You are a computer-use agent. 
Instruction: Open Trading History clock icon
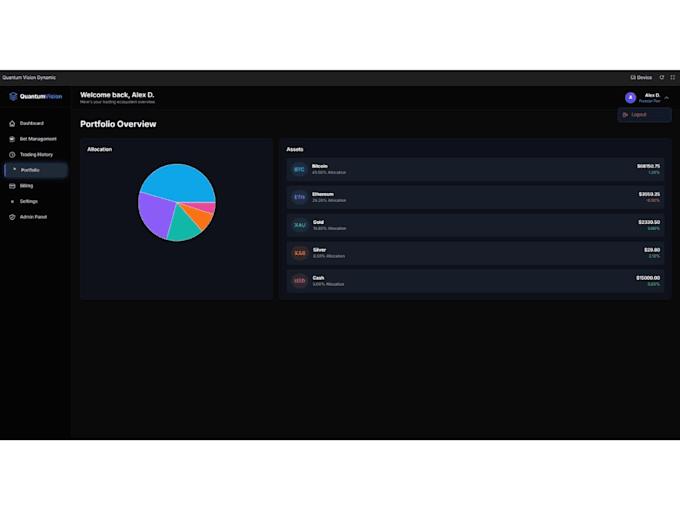pos(12,155)
